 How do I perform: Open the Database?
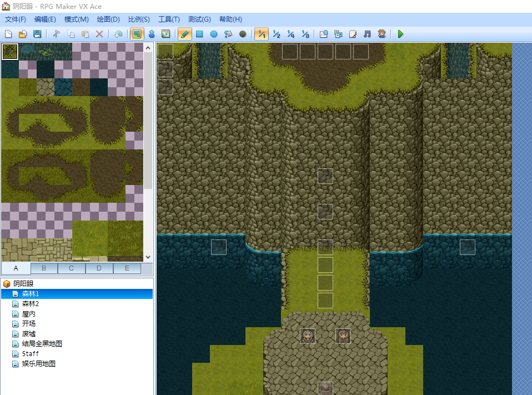(x=324, y=34)
